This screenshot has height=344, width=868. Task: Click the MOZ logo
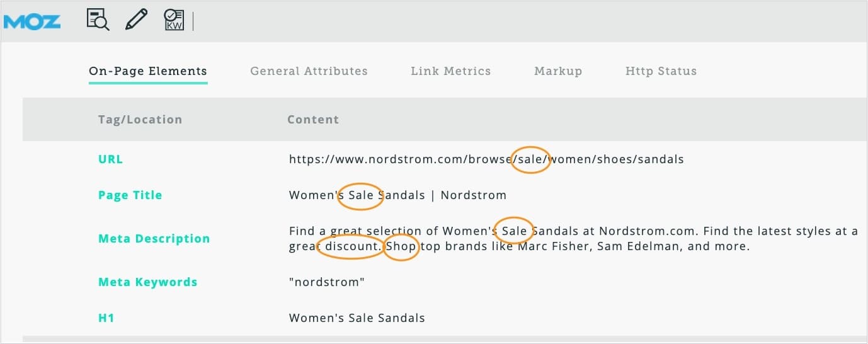point(32,22)
